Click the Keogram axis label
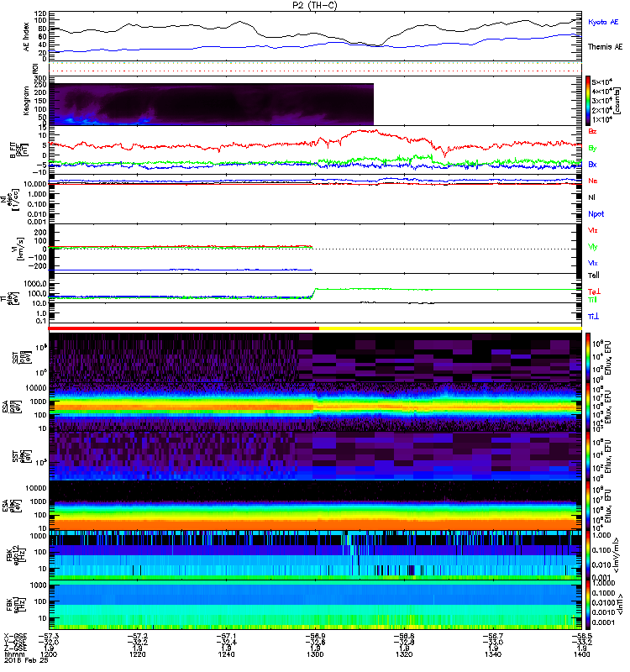The width and height of the screenshot is (630, 672). pos(26,100)
